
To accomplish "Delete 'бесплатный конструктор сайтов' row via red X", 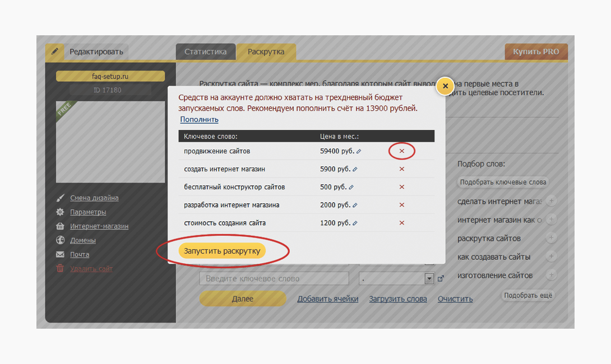I will coord(402,187).
